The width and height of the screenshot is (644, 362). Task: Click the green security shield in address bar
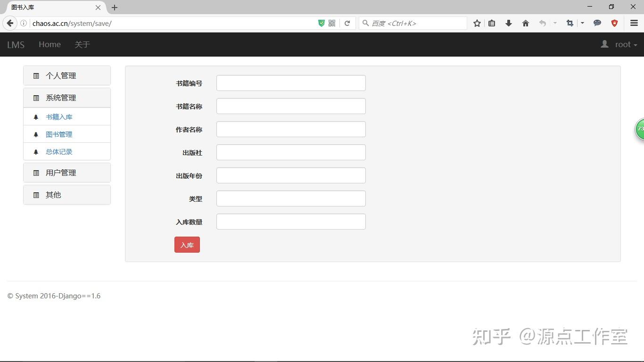click(322, 23)
